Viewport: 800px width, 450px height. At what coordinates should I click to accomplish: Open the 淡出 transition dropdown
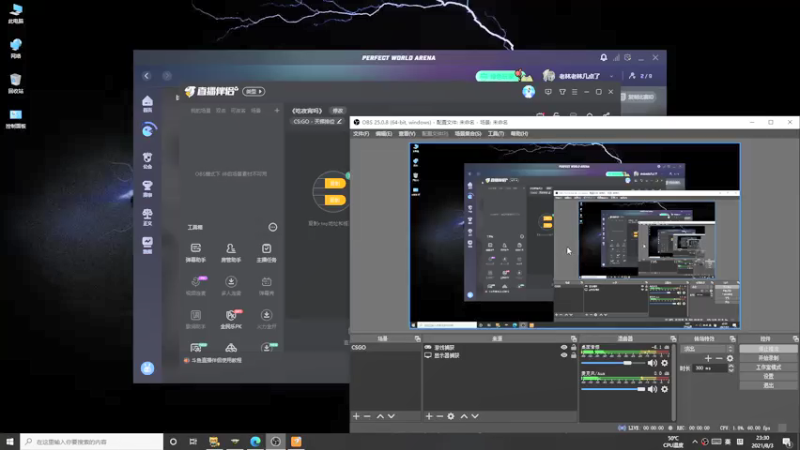[x=707, y=349]
